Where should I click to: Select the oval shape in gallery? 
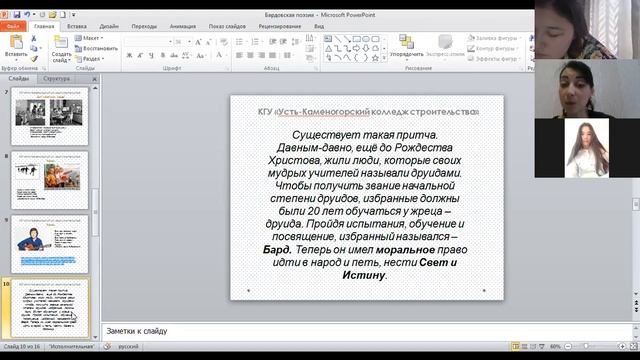(x=366, y=39)
